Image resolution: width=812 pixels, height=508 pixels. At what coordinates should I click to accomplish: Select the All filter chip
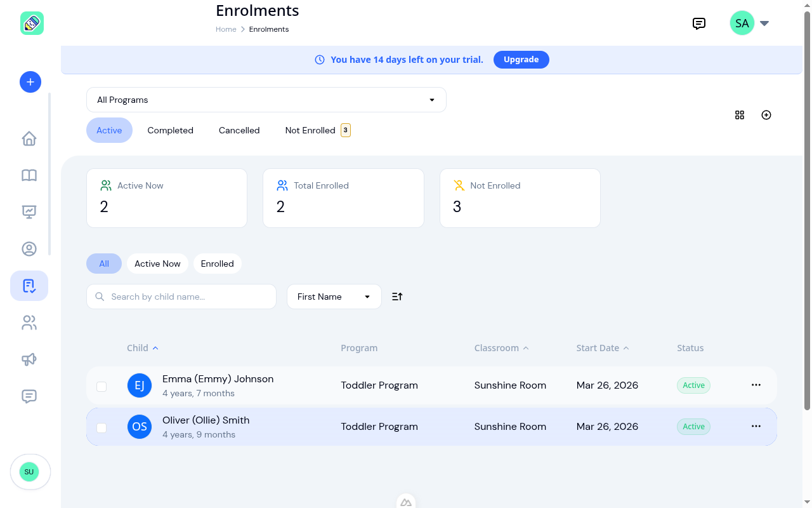tap(104, 264)
